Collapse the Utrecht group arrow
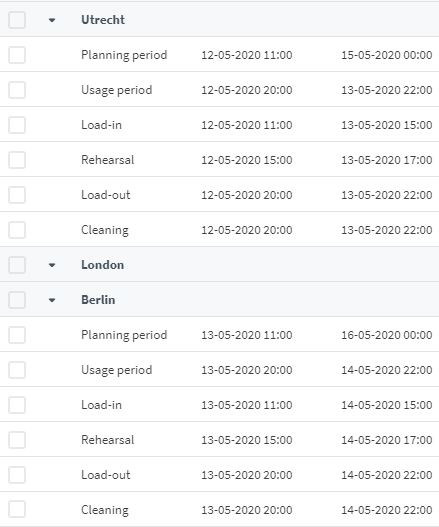Viewport: 439px width, 527px height. pos(52,20)
